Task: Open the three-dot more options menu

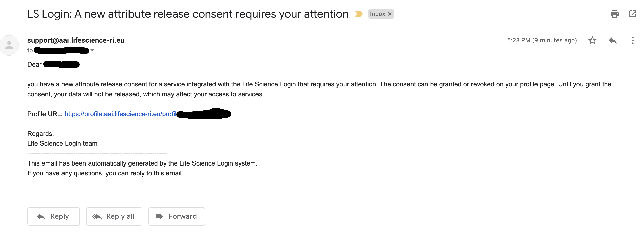Action: [x=633, y=40]
